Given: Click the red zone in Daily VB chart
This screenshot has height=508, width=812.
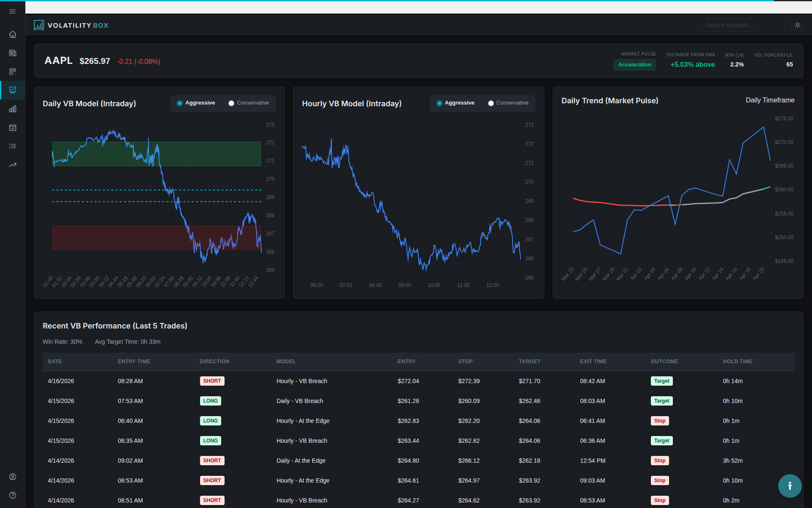Looking at the screenshot, I should point(156,237).
